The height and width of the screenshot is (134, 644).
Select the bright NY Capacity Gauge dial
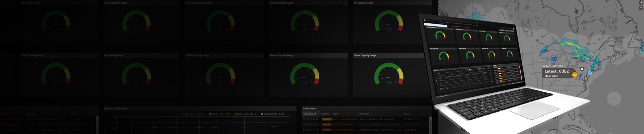click(389, 22)
